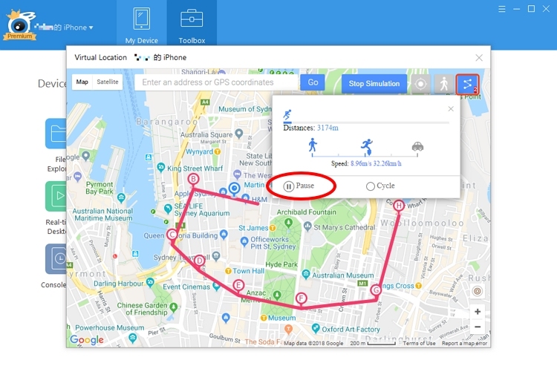Activate the teleport mode target icon
The height and width of the screenshot is (392, 557).
421,84
